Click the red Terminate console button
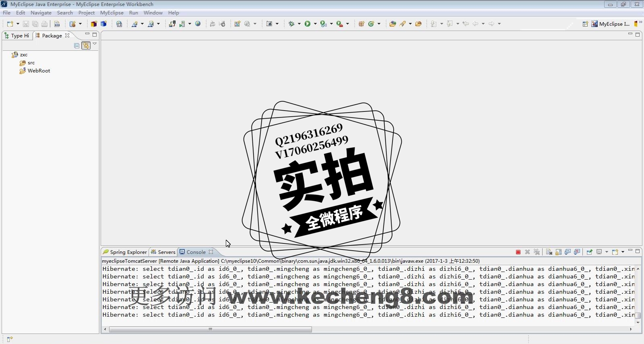The width and height of the screenshot is (644, 344). tap(518, 252)
